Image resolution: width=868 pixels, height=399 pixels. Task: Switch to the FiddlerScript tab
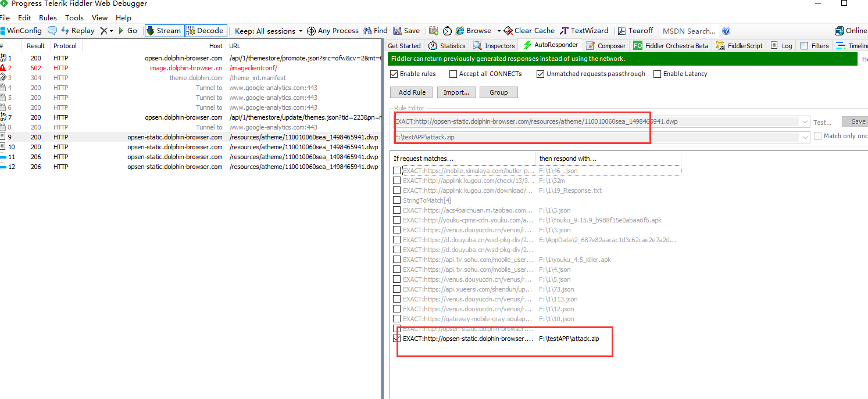click(x=740, y=45)
